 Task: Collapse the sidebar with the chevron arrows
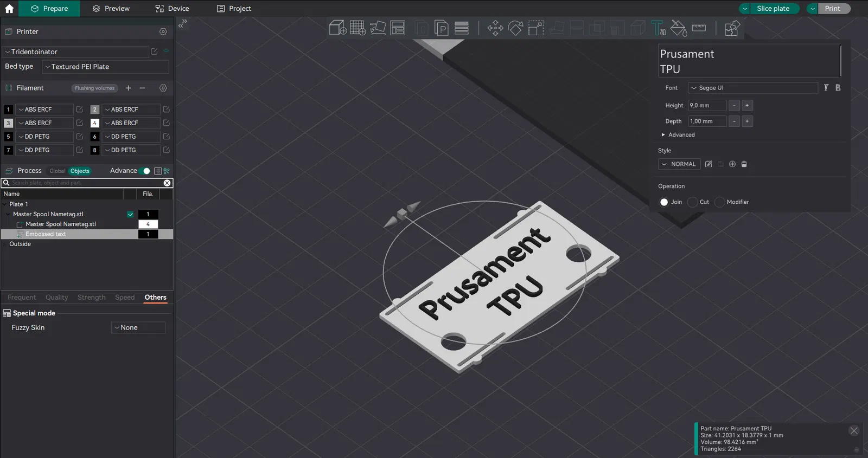183,23
